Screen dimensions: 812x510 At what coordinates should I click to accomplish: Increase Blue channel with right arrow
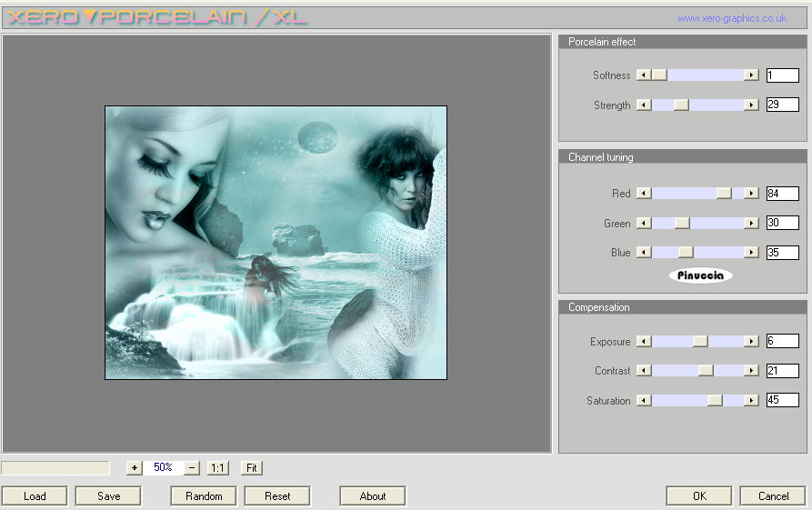(x=751, y=252)
